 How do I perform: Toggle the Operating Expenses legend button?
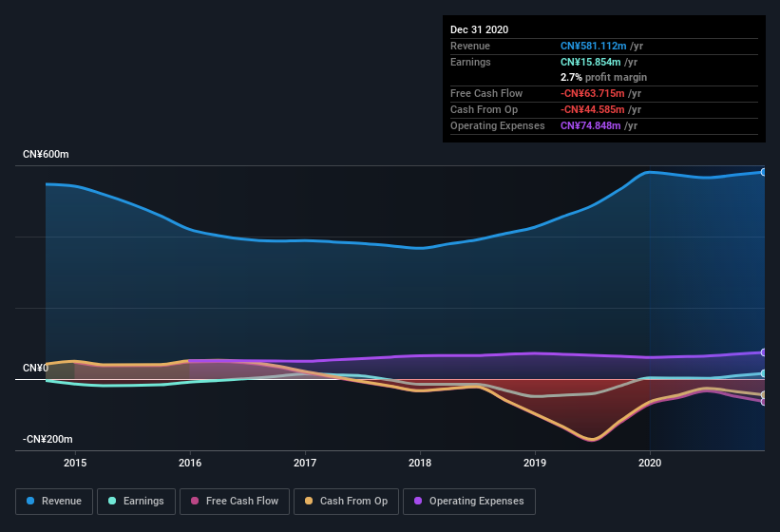click(x=469, y=502)
